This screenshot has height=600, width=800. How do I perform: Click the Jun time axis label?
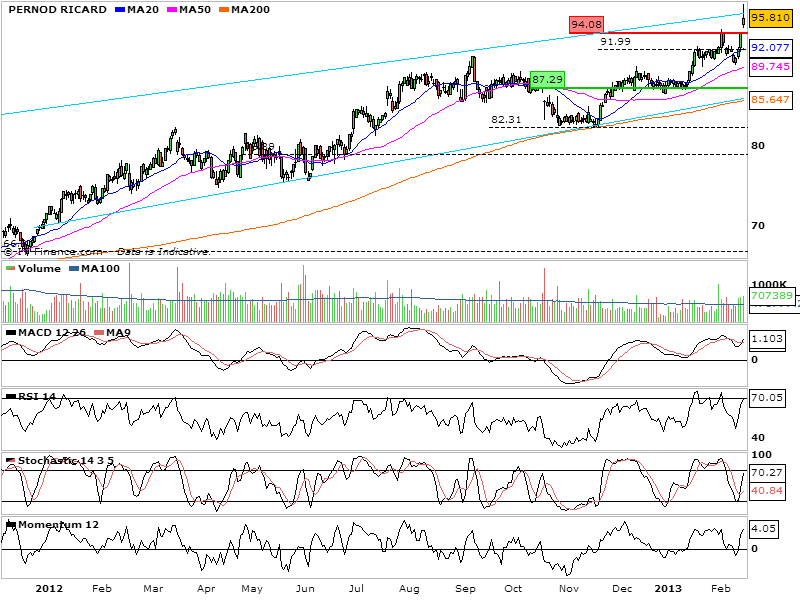(305, 589)
